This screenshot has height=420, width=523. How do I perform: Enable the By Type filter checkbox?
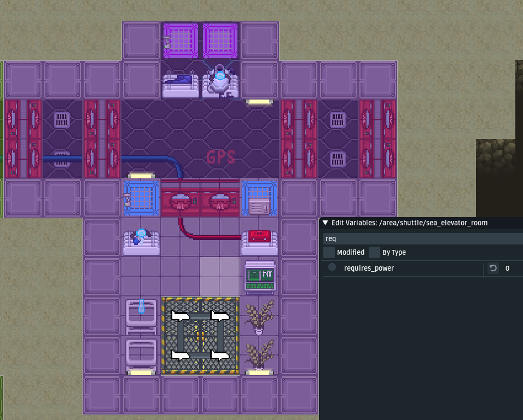pyautogui.click(x=374, y=252)
